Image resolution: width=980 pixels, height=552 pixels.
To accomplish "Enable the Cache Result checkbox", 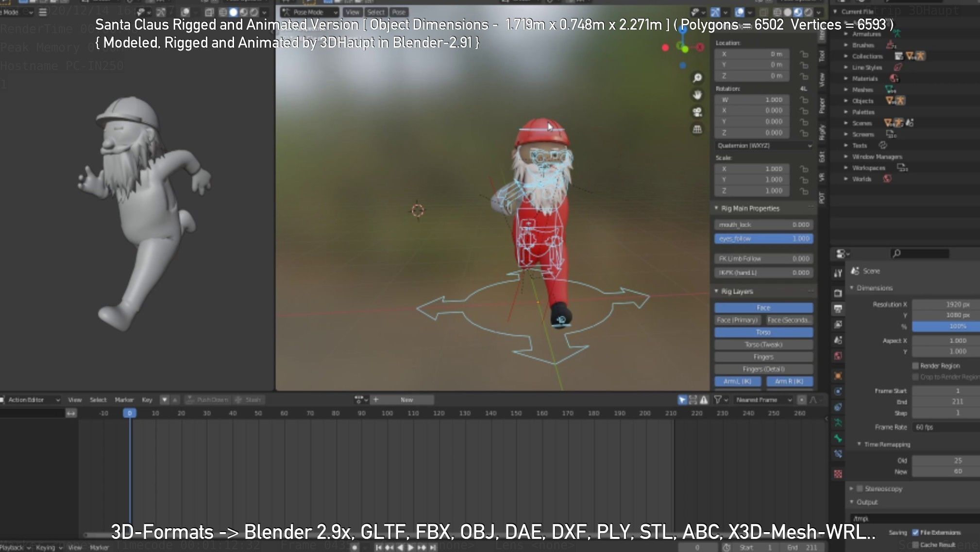I will tap(915, 545).
